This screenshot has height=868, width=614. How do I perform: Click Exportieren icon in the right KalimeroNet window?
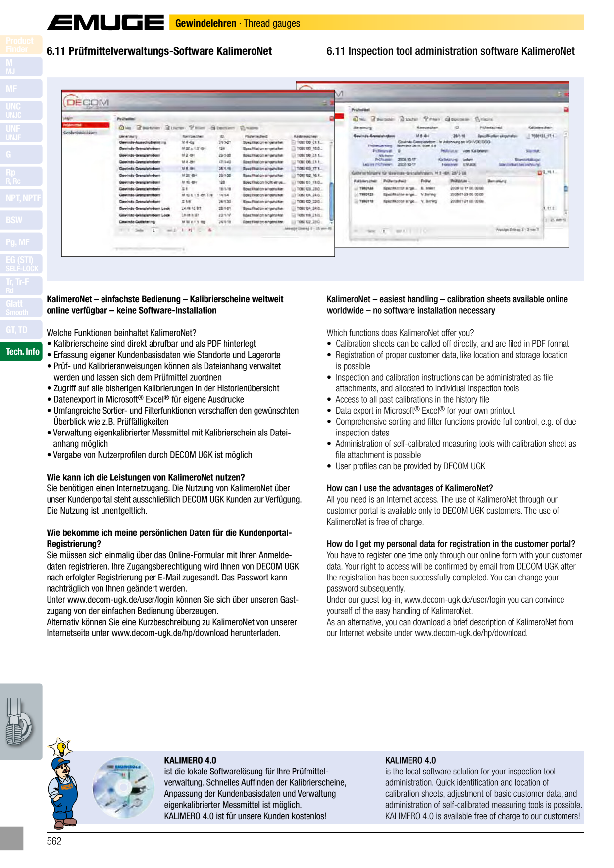pyautogui.click(x=447, y=119)
